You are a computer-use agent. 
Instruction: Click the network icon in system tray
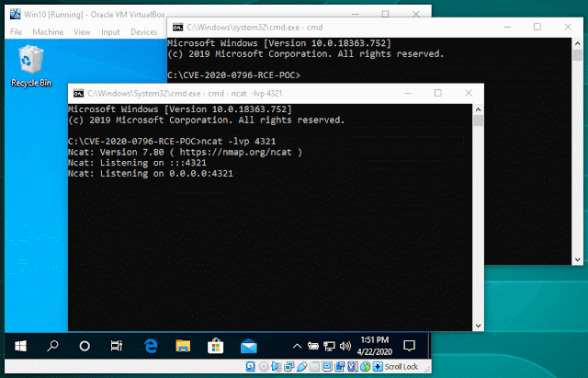coord(329,346)
